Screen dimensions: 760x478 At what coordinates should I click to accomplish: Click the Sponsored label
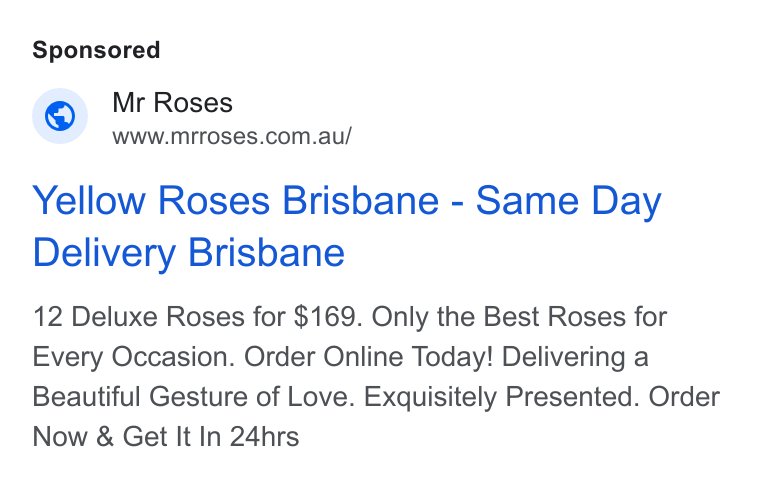tap(96, 50)
